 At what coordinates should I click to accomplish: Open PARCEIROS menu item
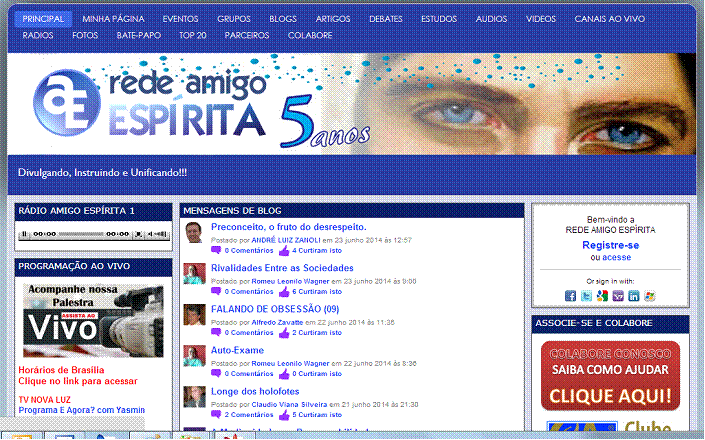247,35
